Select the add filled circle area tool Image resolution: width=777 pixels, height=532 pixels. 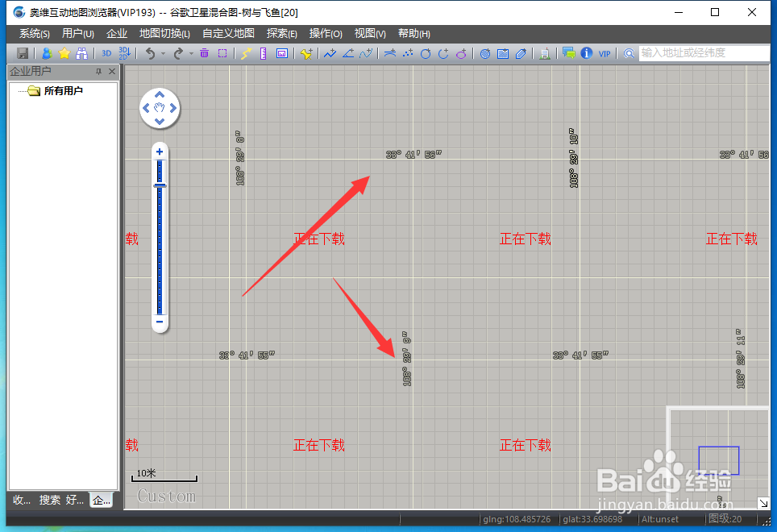[485, 53]
